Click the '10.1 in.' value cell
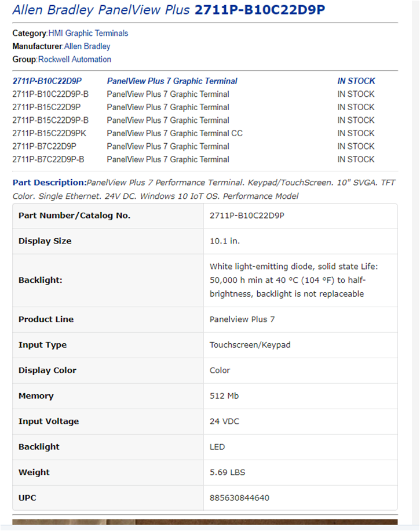The height and width of the screenshot is (531, 420). [x=301, y=241]
